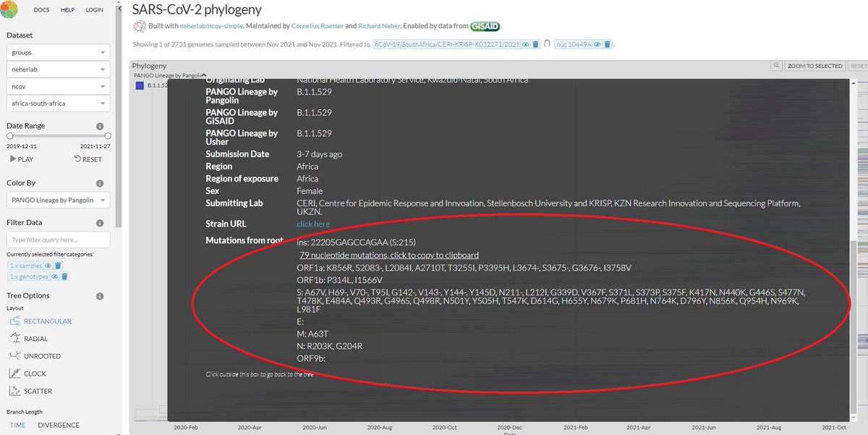Click the Phylogeny panel title
868x435 pixels.
click(149, 66)
